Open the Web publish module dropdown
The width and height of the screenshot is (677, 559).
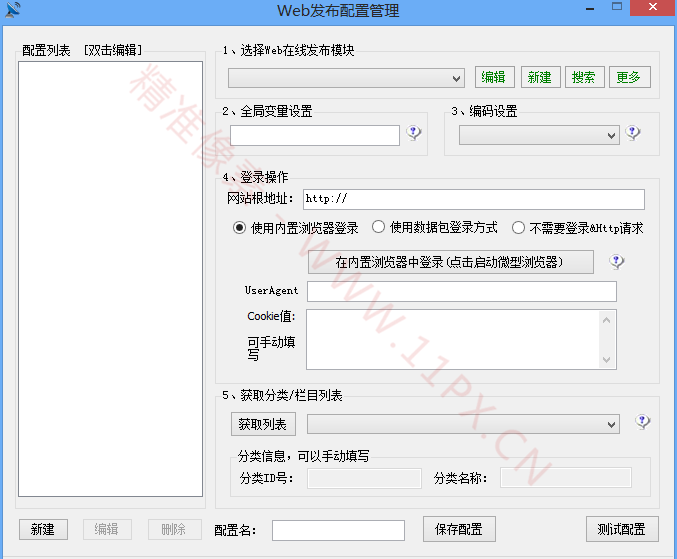pyautogui.click(x=346, y=78)
